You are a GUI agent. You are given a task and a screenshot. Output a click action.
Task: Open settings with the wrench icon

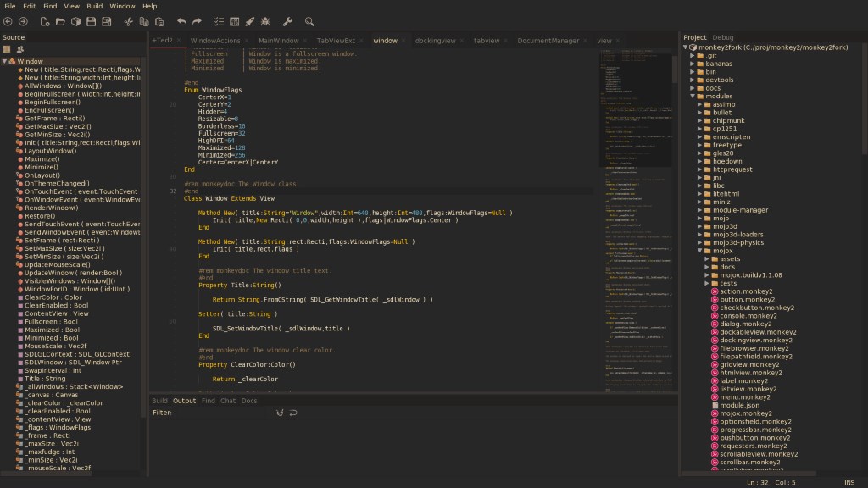(287, 21)
